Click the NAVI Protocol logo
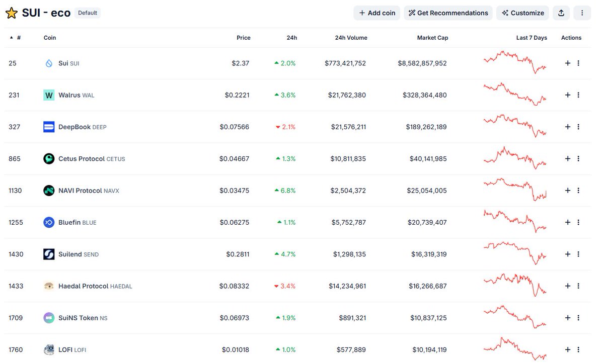Image resolution: width=604 pixels, height=364 pixels. tap(49, 191)
